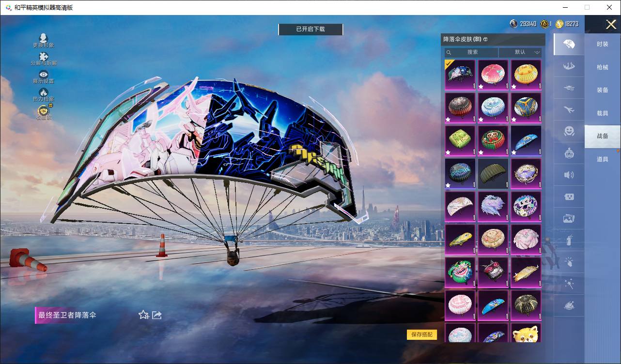Viewport: 621px width, 364px height.
Task: Select the spray can category icon
Action: pyautogui.click(x=569, y=240)
